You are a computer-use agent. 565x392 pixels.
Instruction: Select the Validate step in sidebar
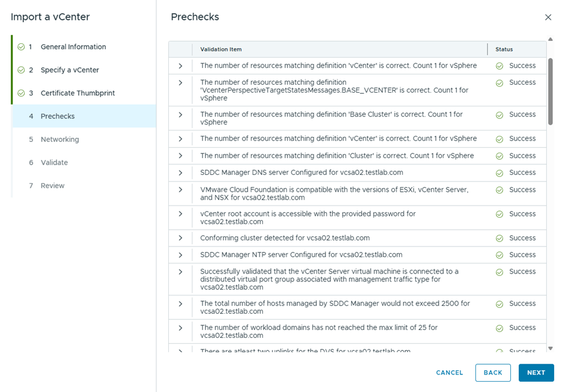point(54,162)
